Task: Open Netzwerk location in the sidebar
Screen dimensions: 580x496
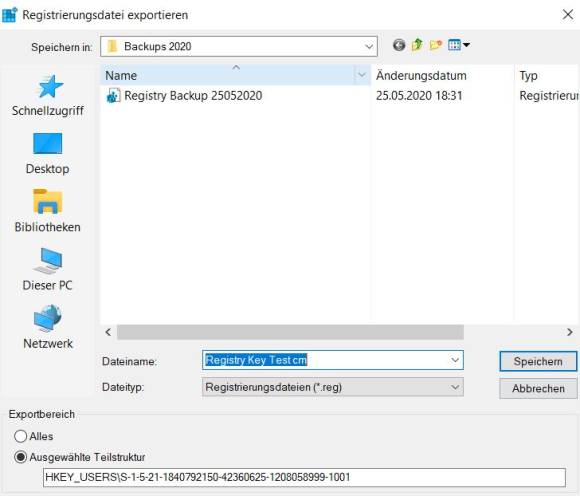Action: (x=48, y=327)
